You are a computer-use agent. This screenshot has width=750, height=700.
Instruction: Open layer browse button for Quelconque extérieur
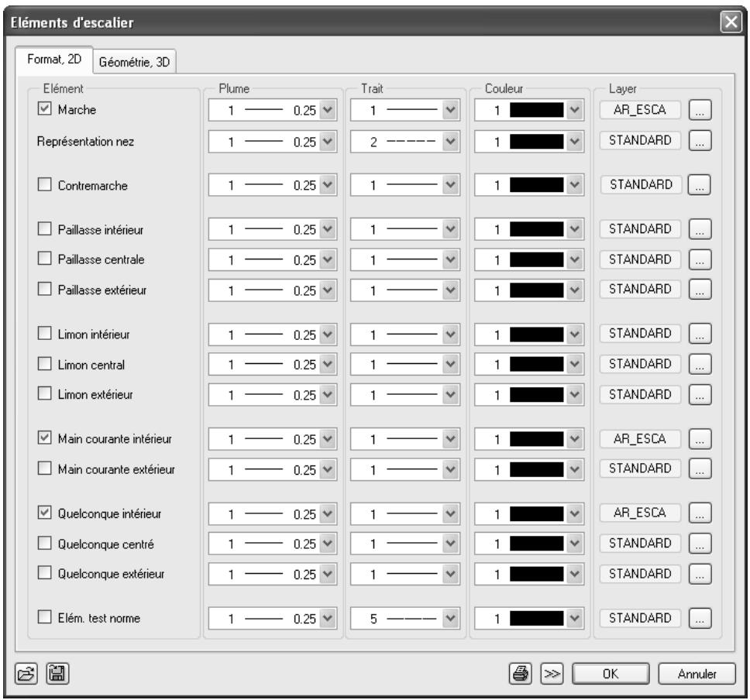[700, 574]
